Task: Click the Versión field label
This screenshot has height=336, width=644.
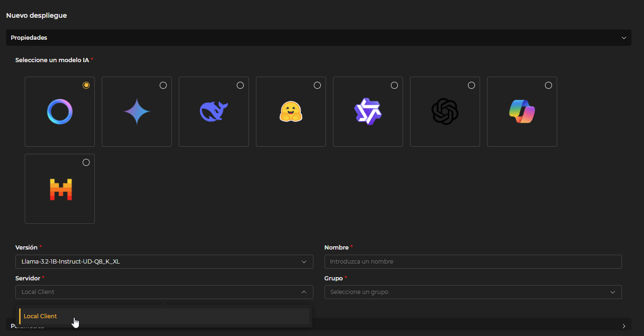Action: tap(27, 247)
